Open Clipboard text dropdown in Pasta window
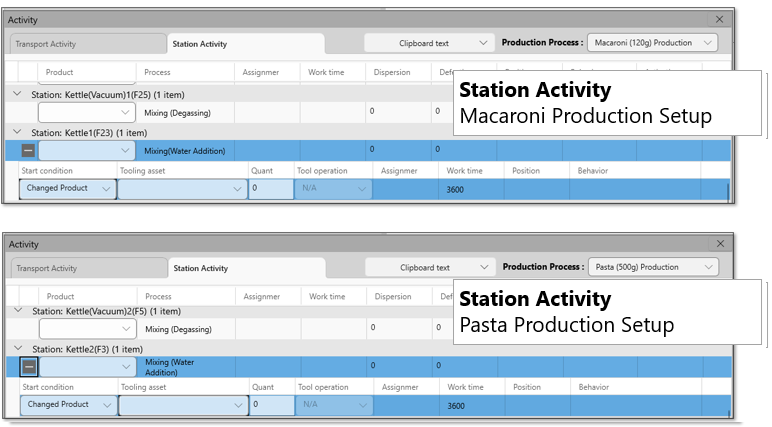 430,267
